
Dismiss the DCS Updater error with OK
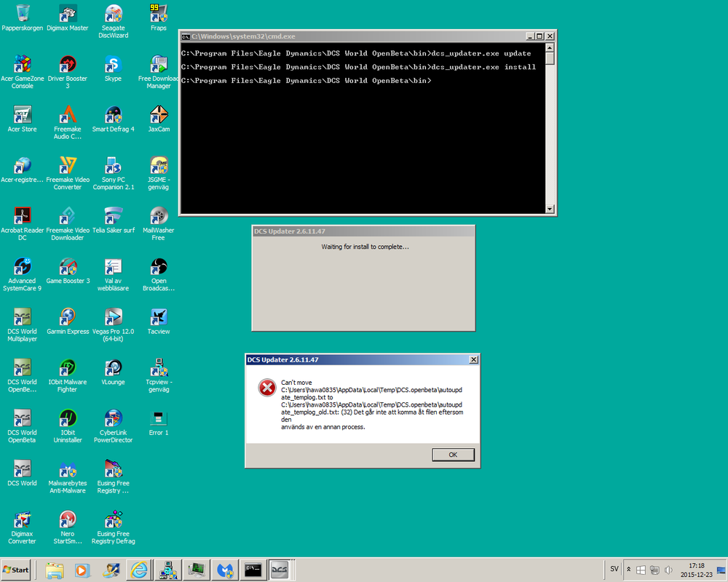[x=453, y=454]
